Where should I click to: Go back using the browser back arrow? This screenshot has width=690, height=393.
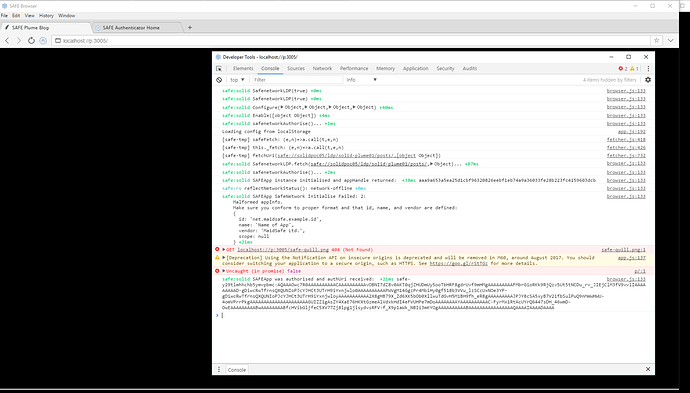pos(7,40)
